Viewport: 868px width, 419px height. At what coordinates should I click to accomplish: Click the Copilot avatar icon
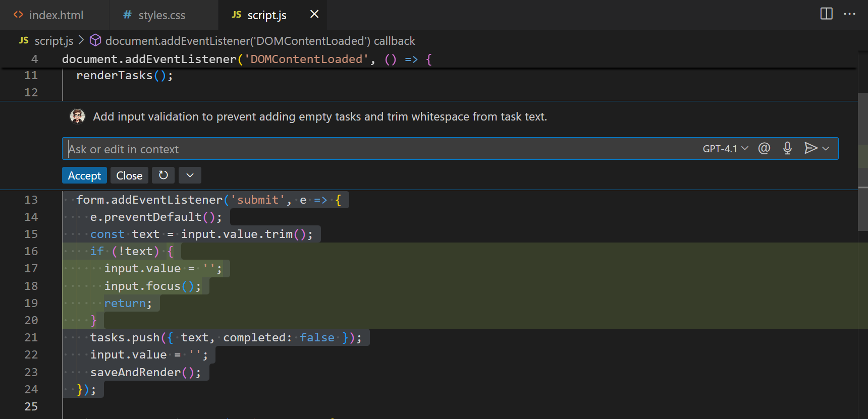(x=77, y=116)
